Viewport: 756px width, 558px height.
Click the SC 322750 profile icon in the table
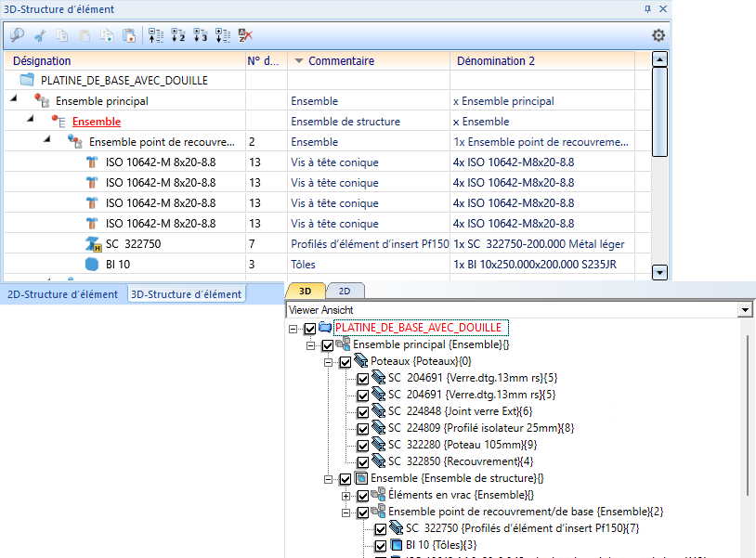point(91,244)
